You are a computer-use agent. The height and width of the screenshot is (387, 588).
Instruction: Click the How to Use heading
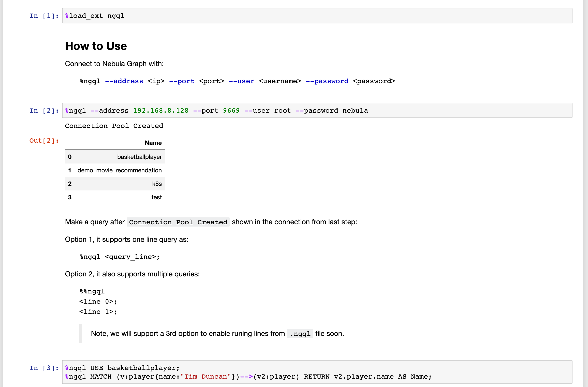click(x=96, y=46)
